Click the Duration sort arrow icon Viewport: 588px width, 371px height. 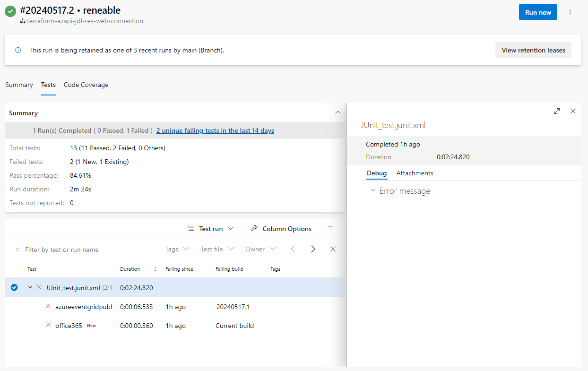[155, 269]
